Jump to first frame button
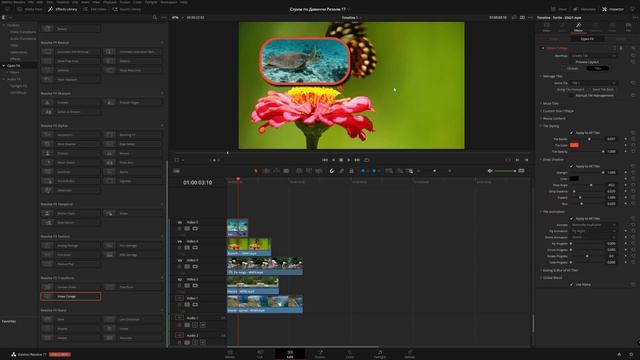Screen dimensions: 640x360 [x=325, y=160]
